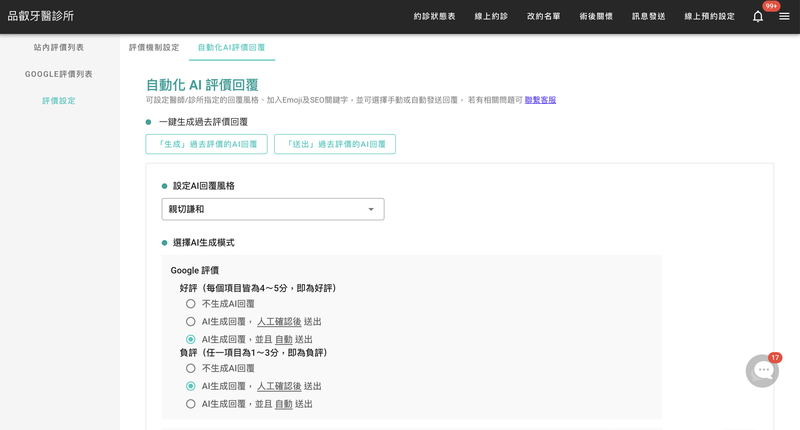Open the chat support bubble
The height and width of the screenshot is (430, 800).
(x=762, y=370)
